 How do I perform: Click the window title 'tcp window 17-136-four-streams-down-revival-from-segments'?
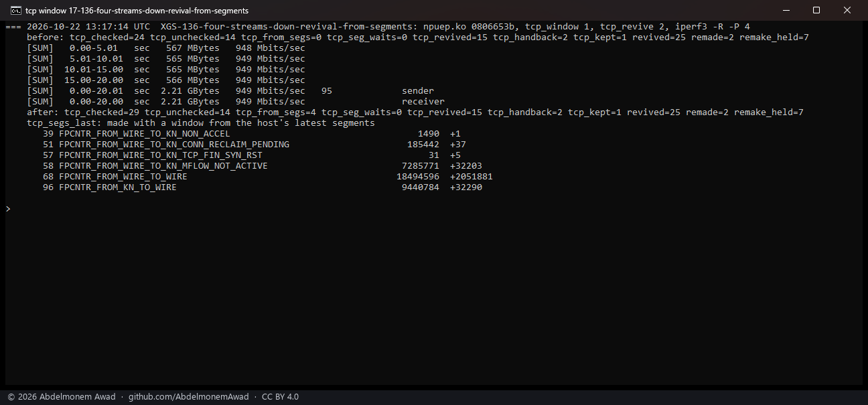pos(137,11)
